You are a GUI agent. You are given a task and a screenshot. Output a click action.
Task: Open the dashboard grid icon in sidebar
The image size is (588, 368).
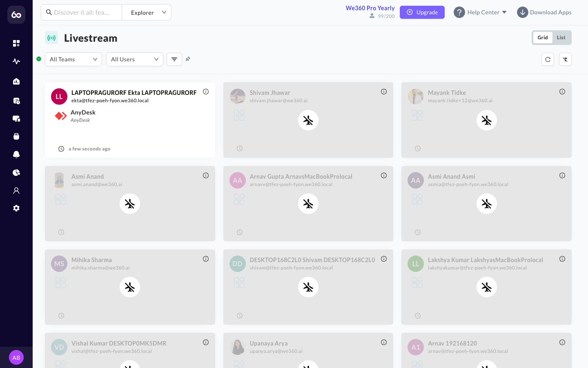pos(16,43)
